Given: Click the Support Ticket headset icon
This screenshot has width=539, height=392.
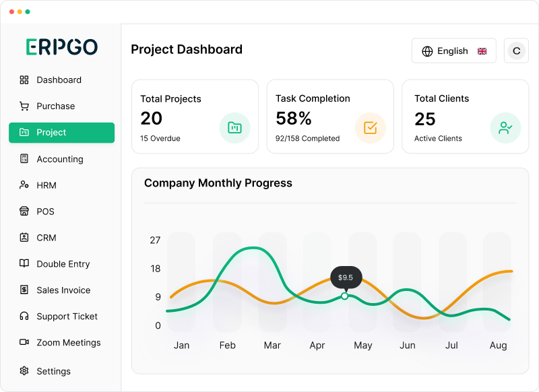Looking at the screenshot, I should [24, 316].
